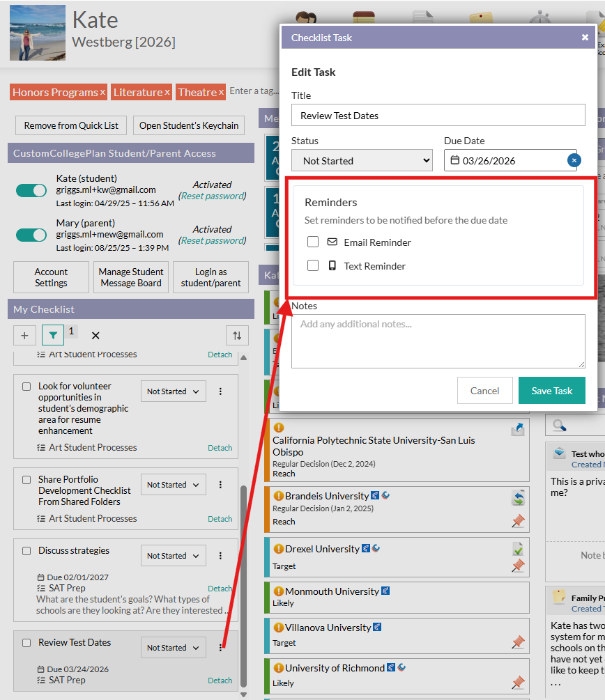Toggle Kate (student) access switch

[x=31, y=190]
